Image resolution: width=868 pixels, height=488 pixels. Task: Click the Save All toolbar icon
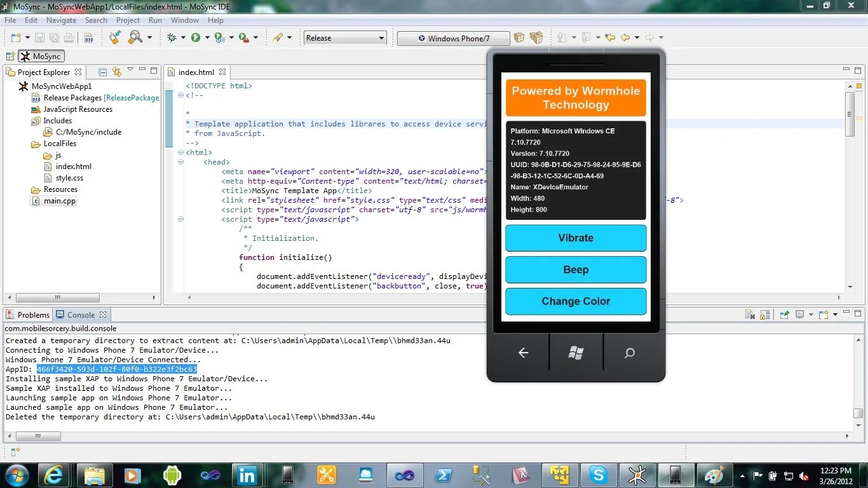tap(54, 38)
